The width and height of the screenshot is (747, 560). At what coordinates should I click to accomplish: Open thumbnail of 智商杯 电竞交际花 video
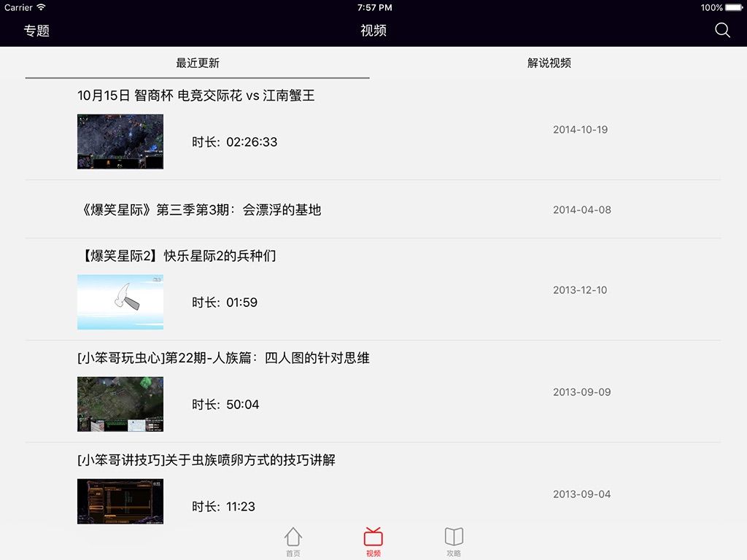pos(120,141)
